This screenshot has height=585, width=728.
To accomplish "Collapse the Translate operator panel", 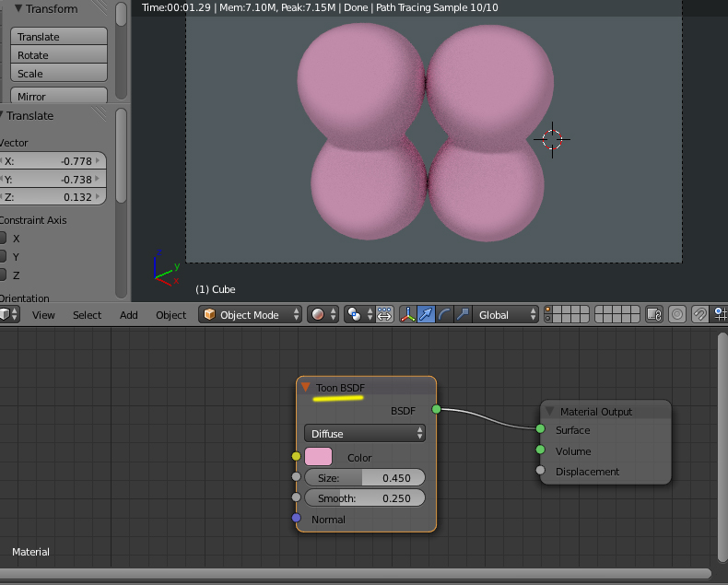I will click(x=2, y=114).
